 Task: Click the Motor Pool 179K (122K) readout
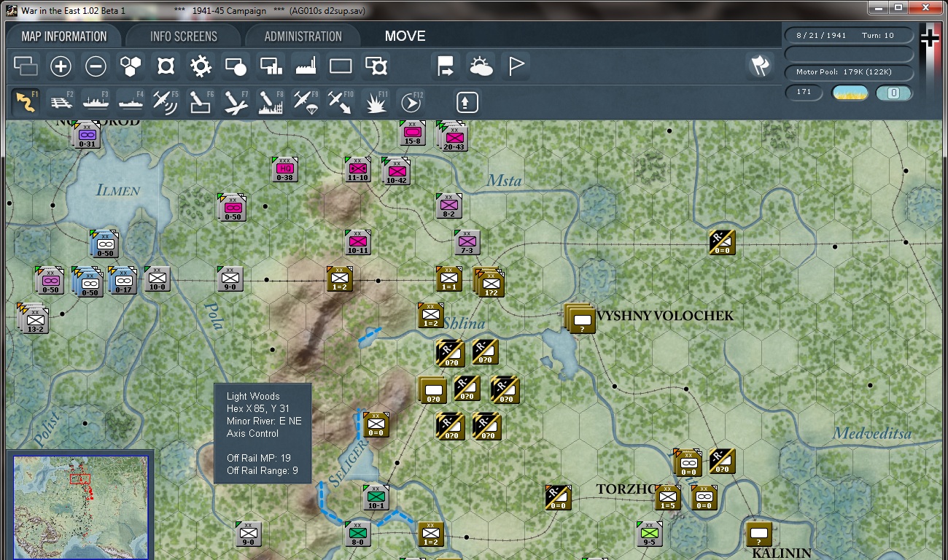[x=850, y=72]
